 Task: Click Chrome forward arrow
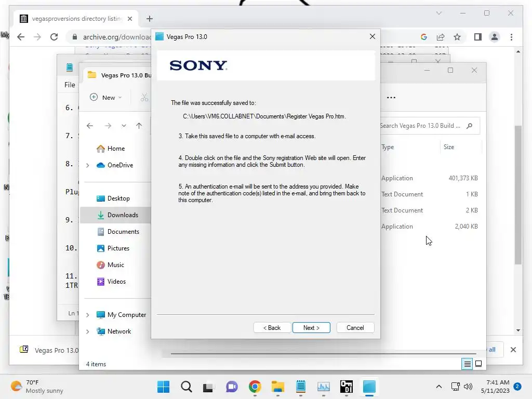(37, 37)
